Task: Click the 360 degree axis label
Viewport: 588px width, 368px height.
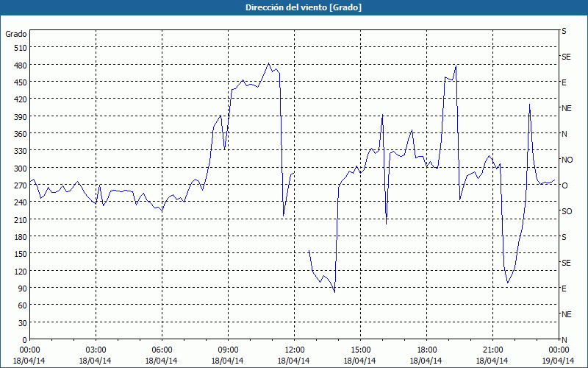Action: coord(21,134)
